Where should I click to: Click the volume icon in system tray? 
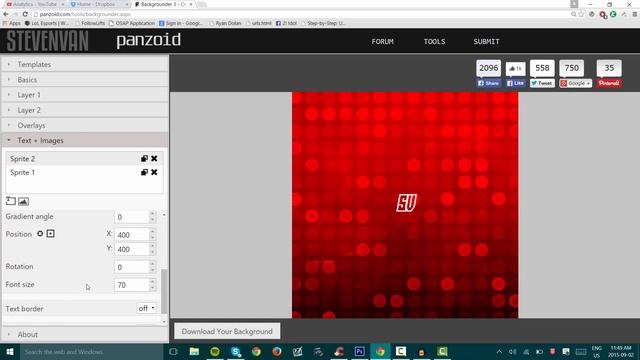tap(513, 351)
